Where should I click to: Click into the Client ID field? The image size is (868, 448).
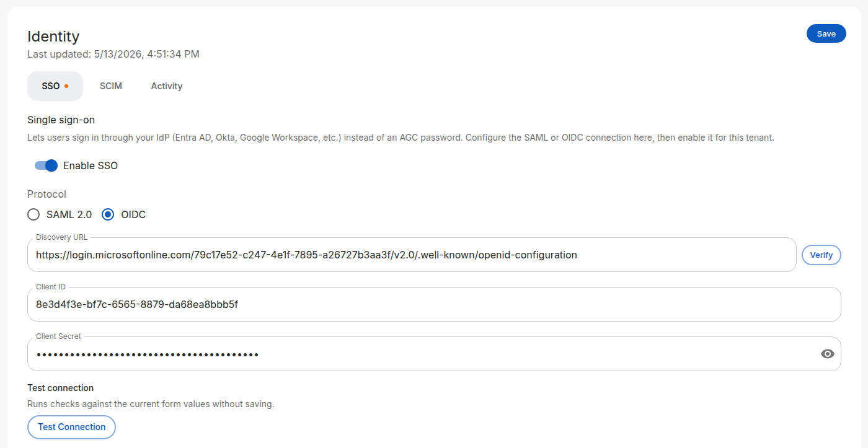tap(434, 304)
